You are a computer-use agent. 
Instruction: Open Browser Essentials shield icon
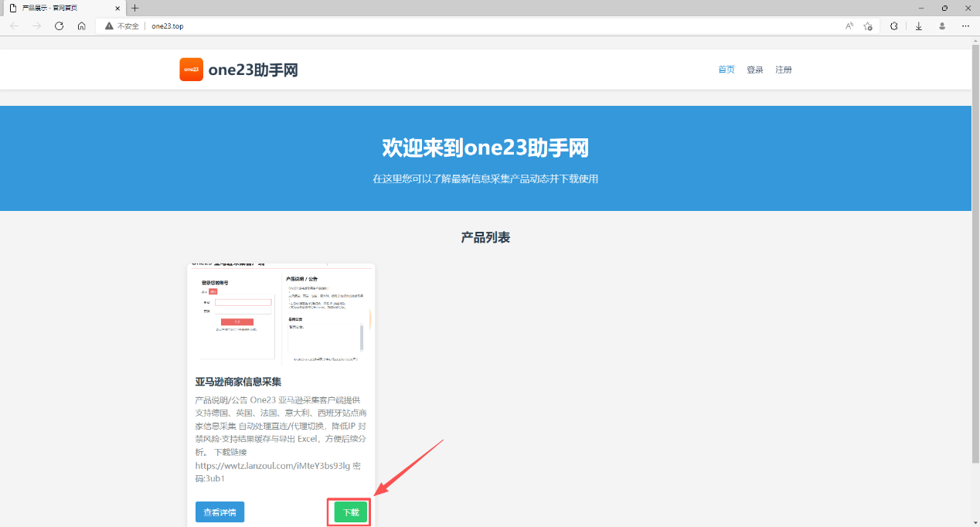click(x=894, y=25)
